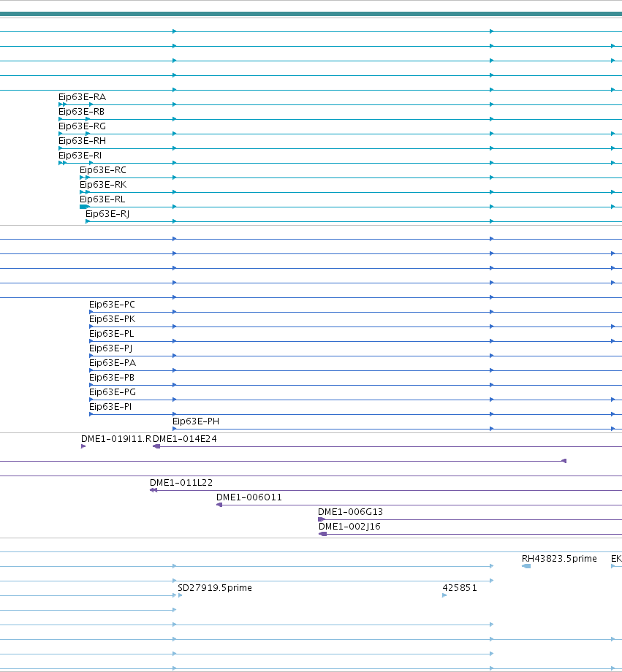Click the RH43823.5prime light-blue arrow glyph

(x=526, y=566)
